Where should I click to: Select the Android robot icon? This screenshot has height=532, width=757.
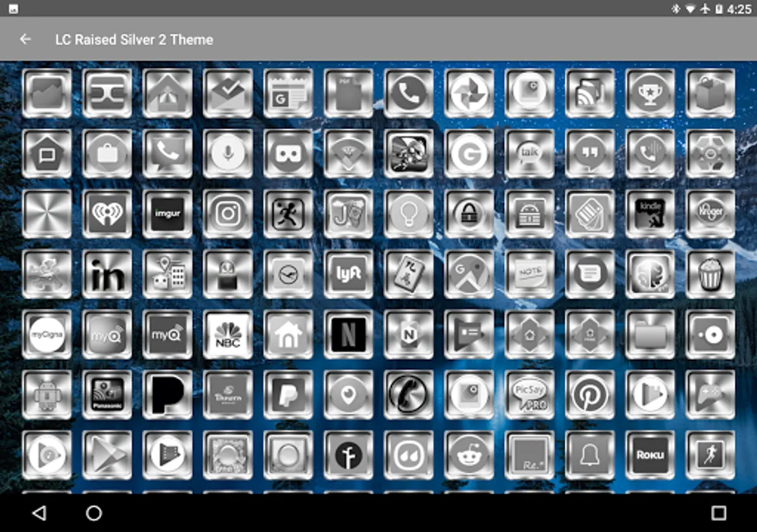[47, 394]
